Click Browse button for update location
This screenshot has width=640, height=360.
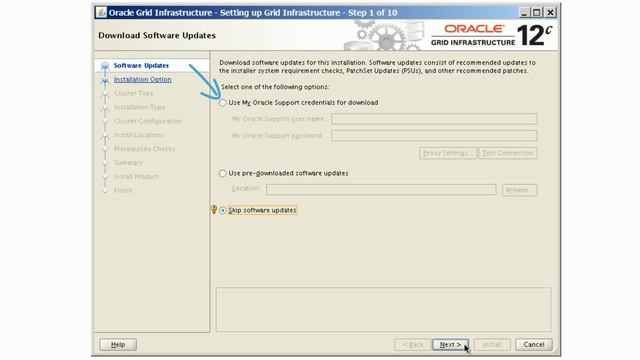point(520,190)
